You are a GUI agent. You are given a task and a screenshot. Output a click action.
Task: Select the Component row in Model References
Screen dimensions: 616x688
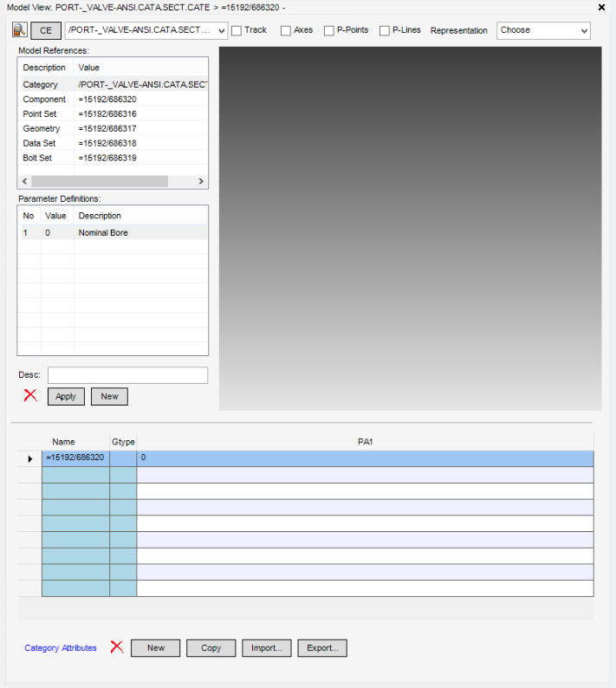pyautogui.click(x=113, y=99)
